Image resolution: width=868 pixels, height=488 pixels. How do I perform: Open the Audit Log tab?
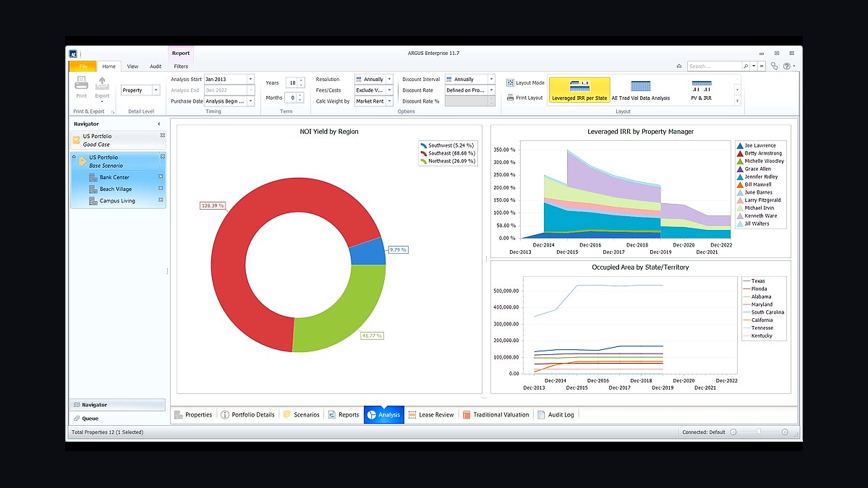(556, 414)
